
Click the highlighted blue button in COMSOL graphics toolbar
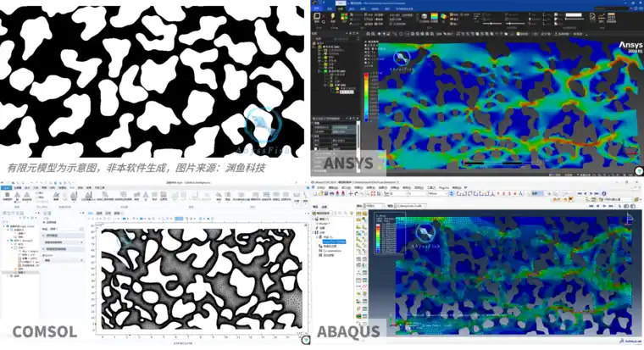coord(179,219)
